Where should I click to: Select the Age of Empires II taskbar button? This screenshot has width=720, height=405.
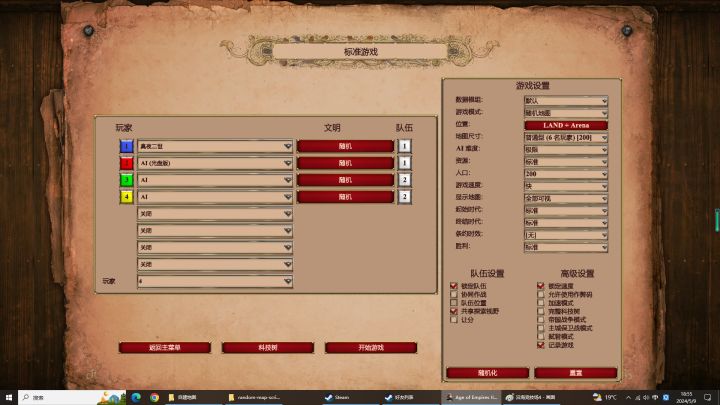[471, 397]
